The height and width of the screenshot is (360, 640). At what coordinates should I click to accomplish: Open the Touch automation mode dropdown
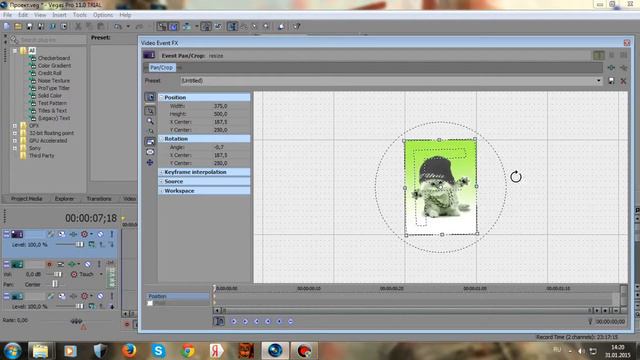(101, 274)
